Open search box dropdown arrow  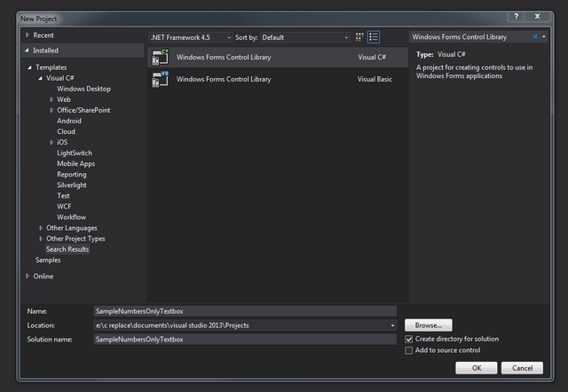[544, 36]
